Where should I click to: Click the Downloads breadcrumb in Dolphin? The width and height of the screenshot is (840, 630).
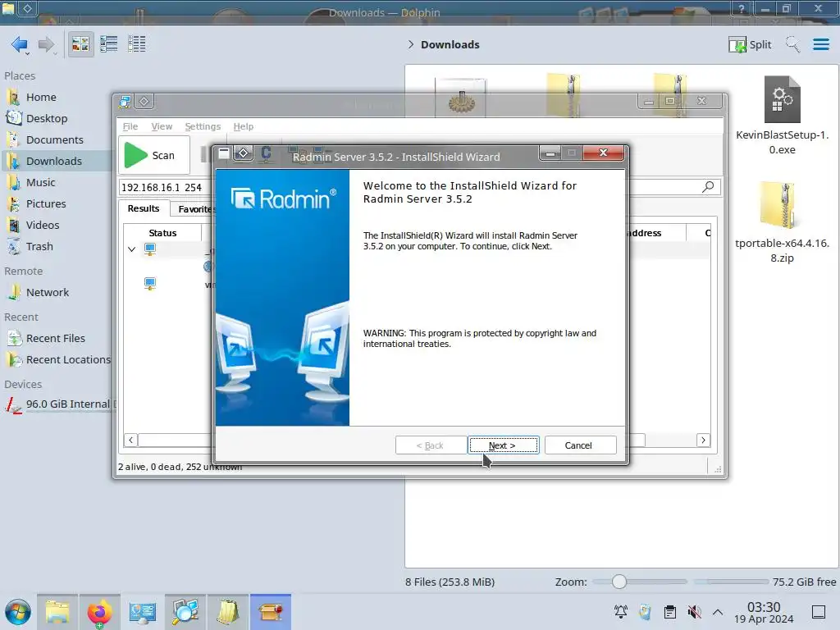(450, 44)
